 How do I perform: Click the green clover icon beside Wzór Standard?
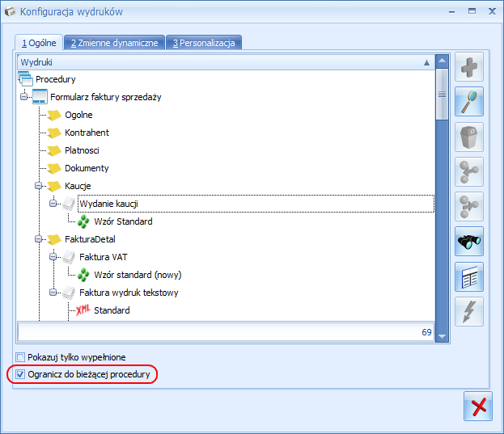83,221
